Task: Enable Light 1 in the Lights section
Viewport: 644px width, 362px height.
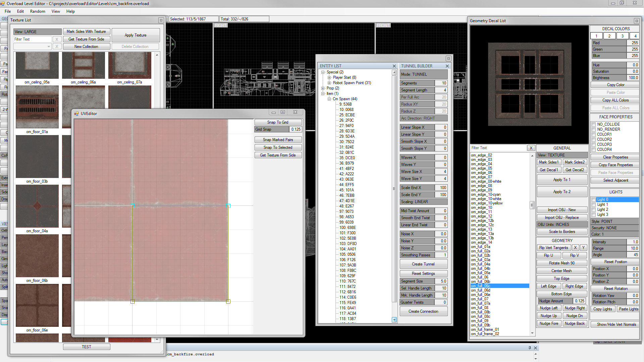Action: point(593,204)
